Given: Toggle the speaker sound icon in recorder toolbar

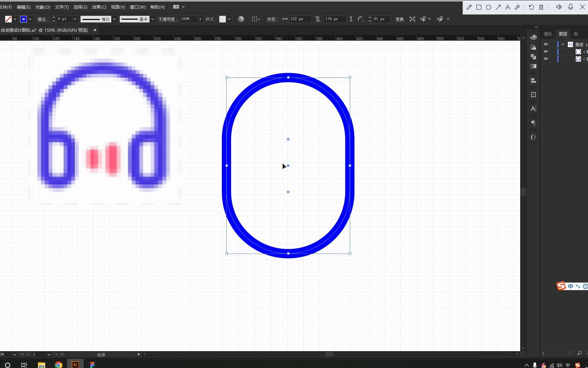Looking at the screenshot, I should tap(559, 7).
